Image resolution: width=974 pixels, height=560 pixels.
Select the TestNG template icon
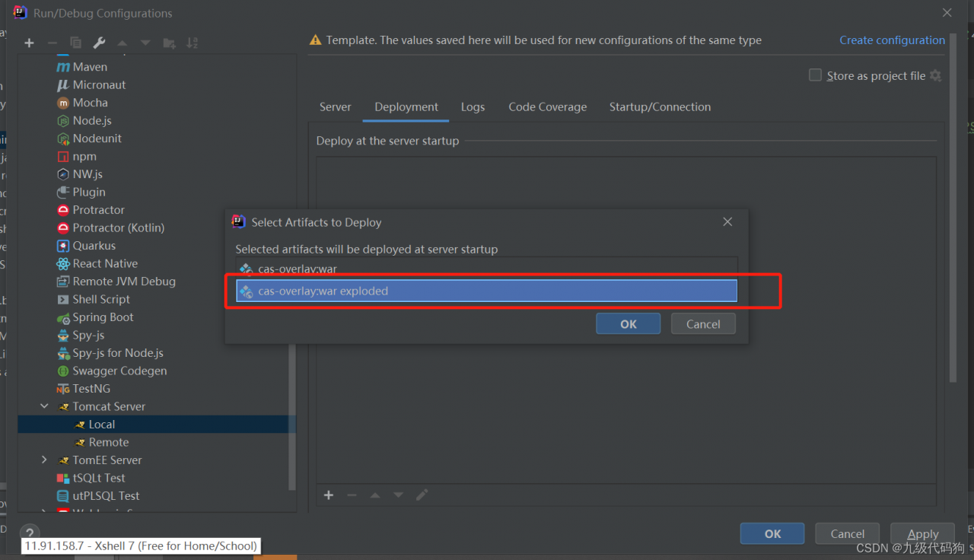click(x=63, y=389)
